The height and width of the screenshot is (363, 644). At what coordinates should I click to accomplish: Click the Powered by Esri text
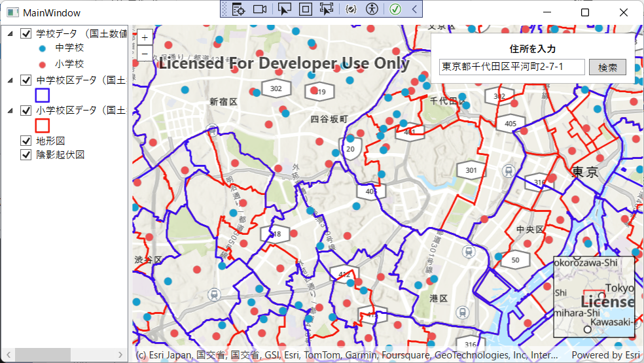click(x=605, y=354)
